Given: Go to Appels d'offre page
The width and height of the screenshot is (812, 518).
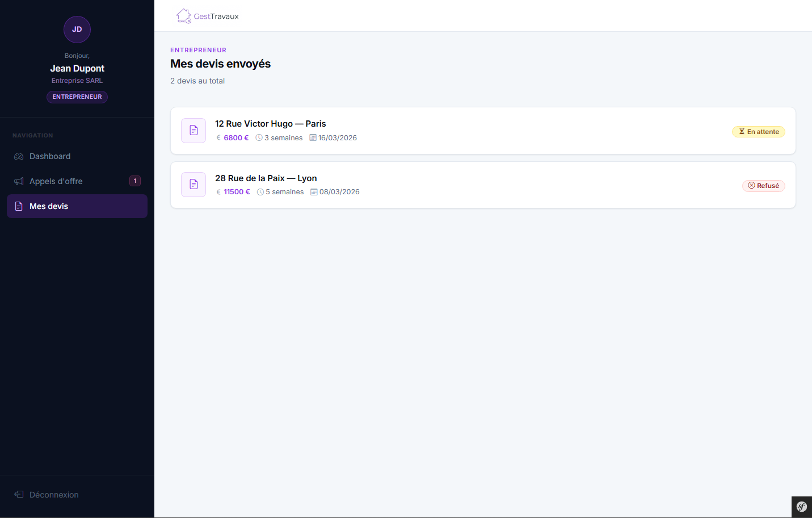Looking at the screenshot, I should [56, 181].
